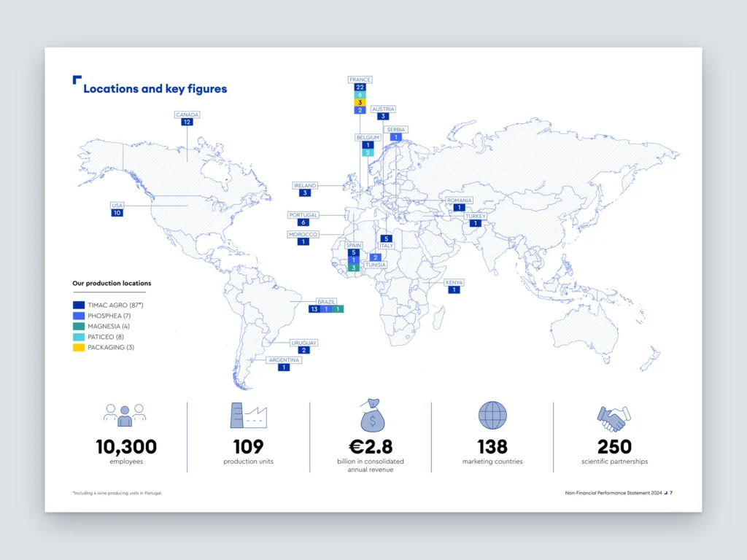This screenshot has width=747, height=560.
Task: Click the green 3 box under Spain
Action: 354,268
